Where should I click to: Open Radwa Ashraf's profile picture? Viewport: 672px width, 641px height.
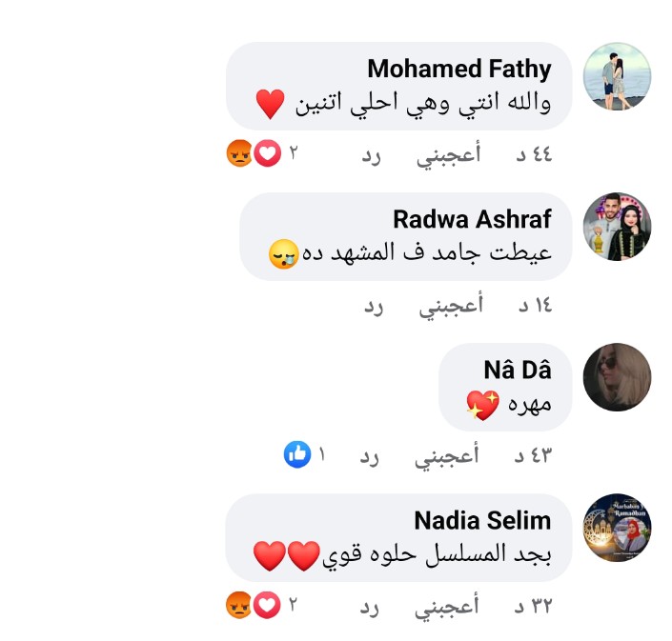(x=617, y=227)
